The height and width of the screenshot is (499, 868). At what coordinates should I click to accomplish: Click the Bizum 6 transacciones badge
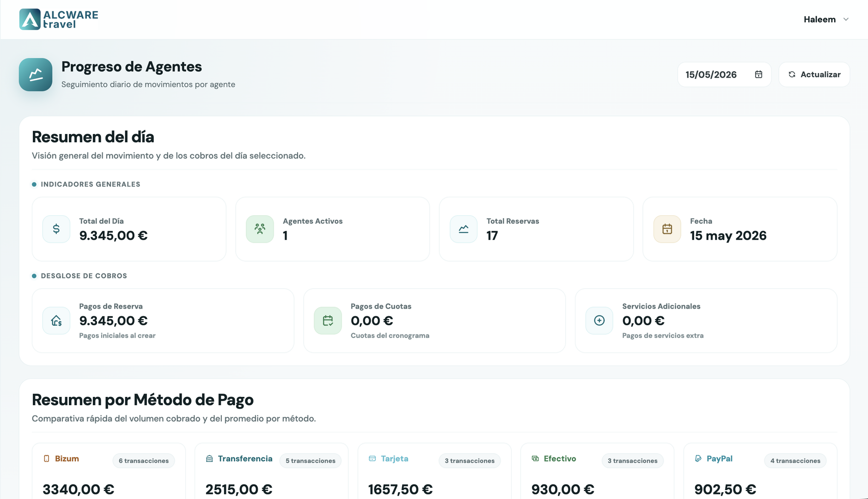pos(144,461)
